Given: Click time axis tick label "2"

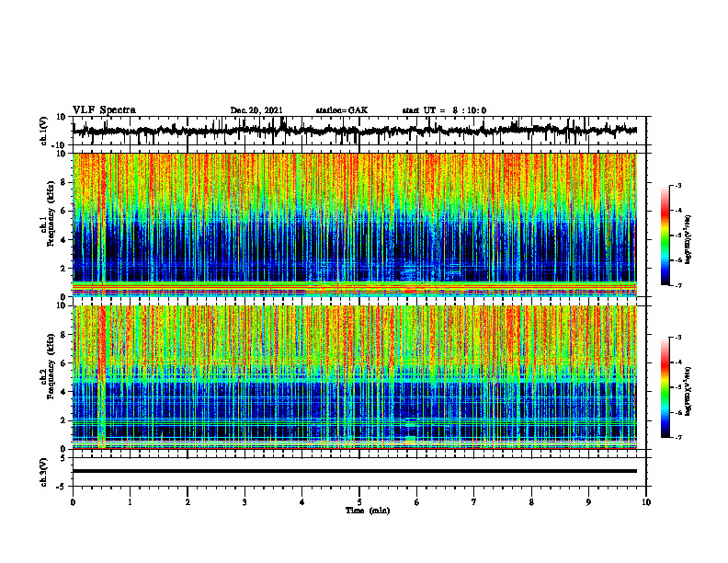Looking at the screenshot, I should (188, 502).
